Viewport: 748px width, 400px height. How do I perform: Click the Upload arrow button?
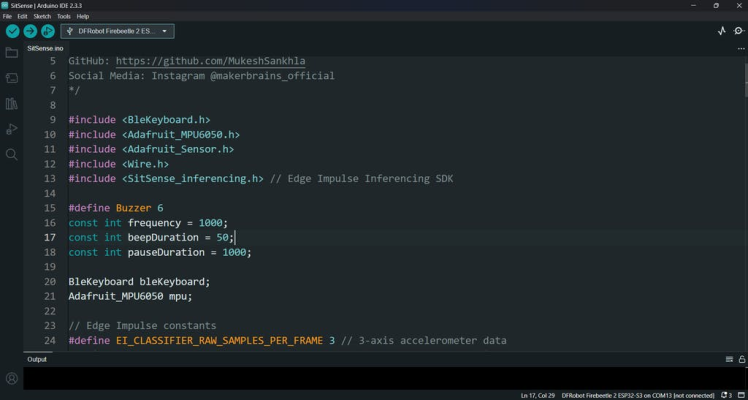point(30,31)
